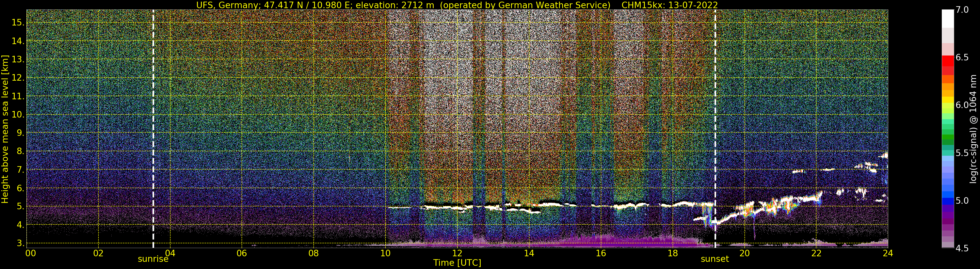980x269 pixels.
Task: Select the sunrise dashed vertical line
Action: 153,129
